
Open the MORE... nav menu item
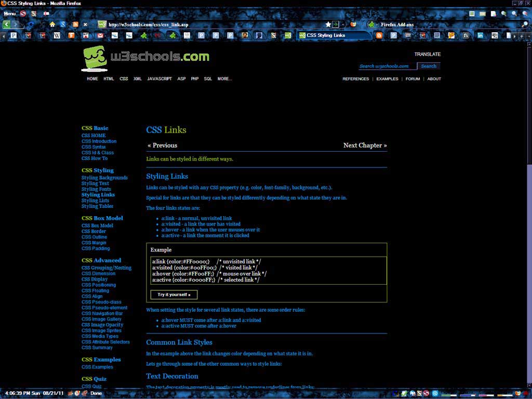[224, 79]
